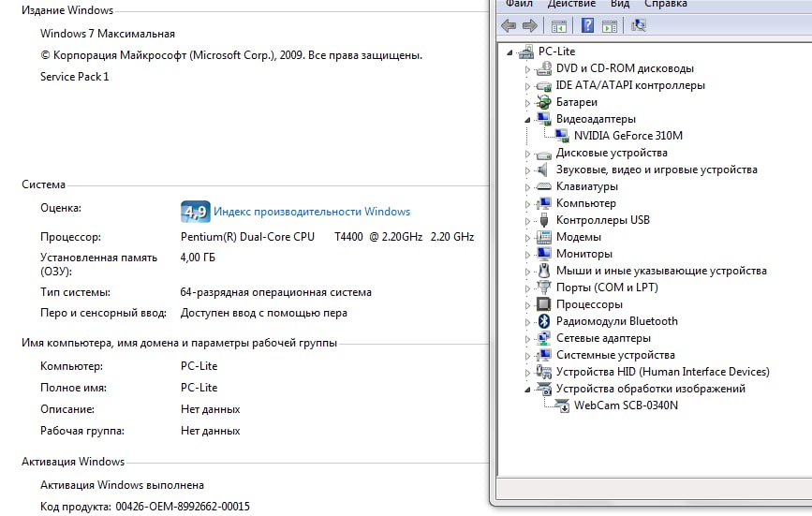Click the action pane toolbar icon
The image size is (812, 516).
point(610,26)
